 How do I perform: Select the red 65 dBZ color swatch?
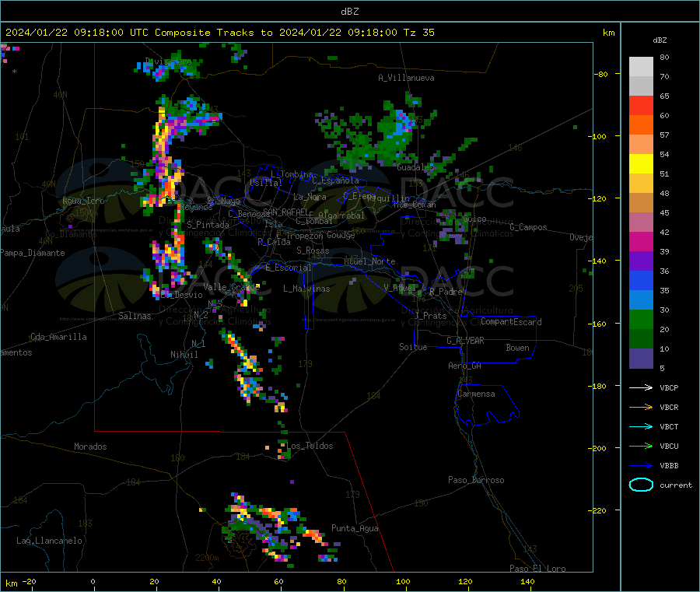pyautogui.click(x=641, y=105)
